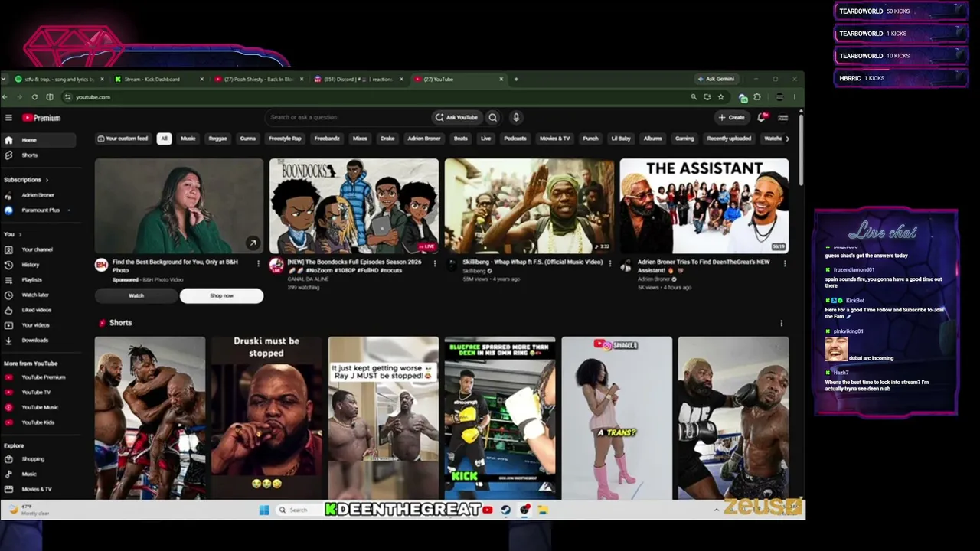The image size is (980, 551).
Task: Open the Druski must be stopped short
Action: click(x=266, y=418)
